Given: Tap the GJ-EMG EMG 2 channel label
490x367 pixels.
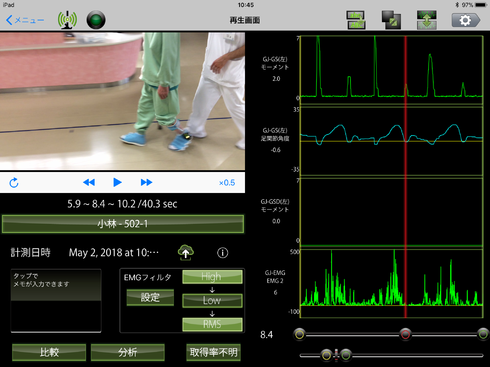Looking at the screenshot, I should click(x=275, y=277).
